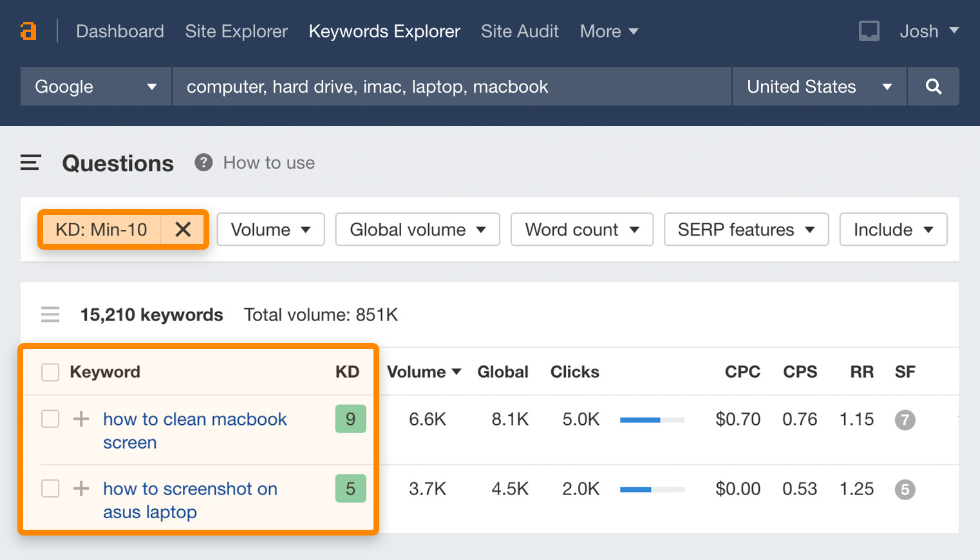Open the hamburger sidebar menu beside Questions
Screen dimensions: 980x560
[30, 163]
